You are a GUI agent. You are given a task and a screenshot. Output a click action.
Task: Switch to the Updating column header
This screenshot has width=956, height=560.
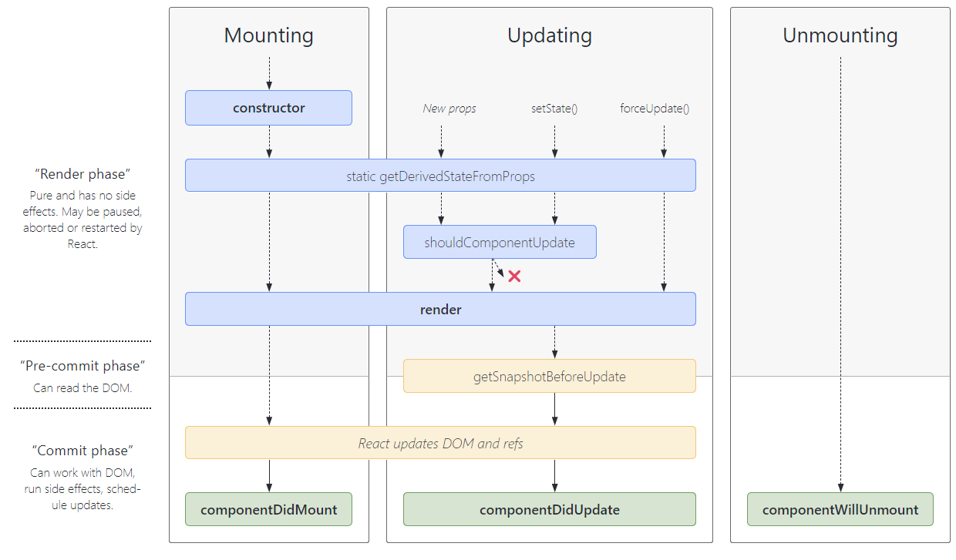tap(549, 35)
